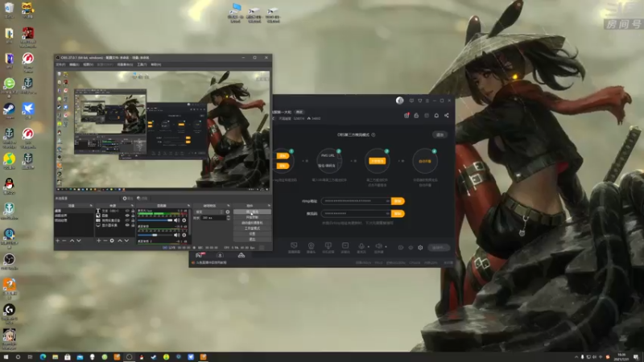Click the share icon in streaming app

click(447, 115)
